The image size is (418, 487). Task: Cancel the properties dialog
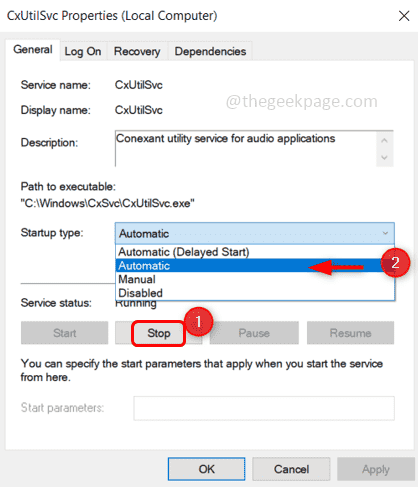[291, 469]
